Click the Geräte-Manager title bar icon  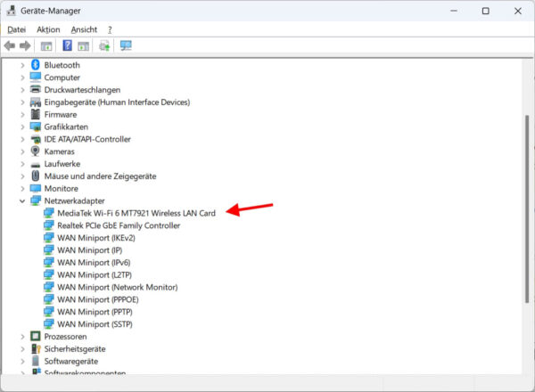coord(11,11)
